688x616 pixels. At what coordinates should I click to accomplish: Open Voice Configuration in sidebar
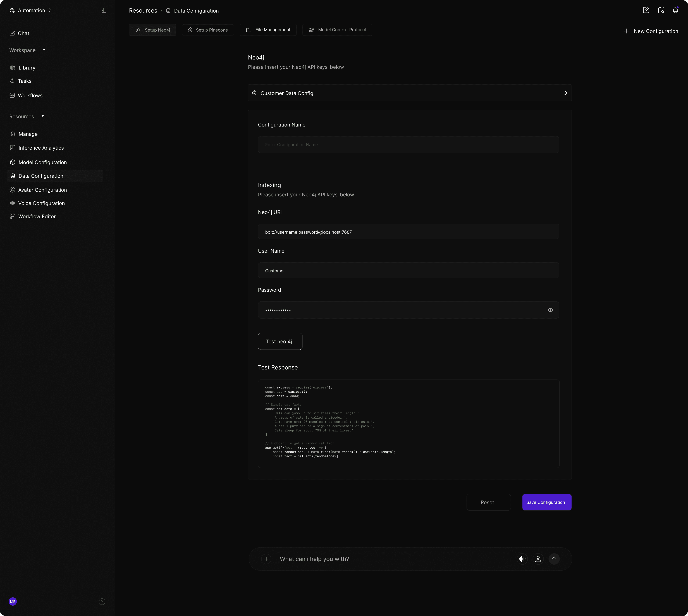pos(41,203)
